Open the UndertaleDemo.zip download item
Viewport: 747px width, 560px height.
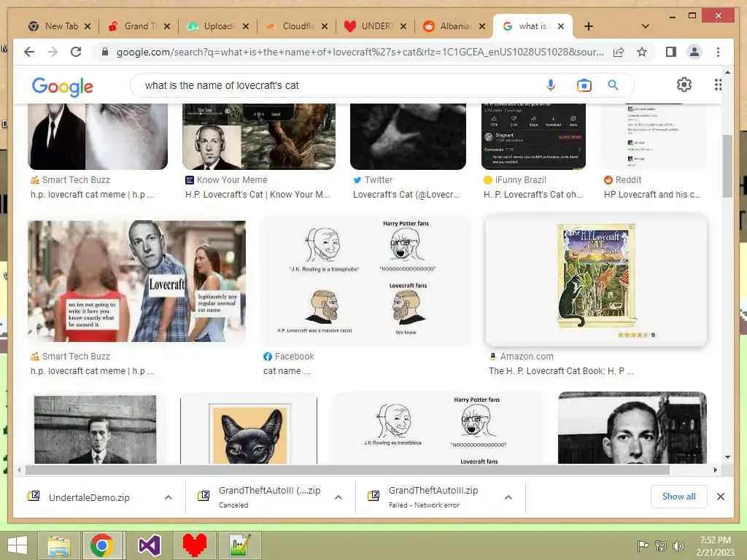(88, 497)
